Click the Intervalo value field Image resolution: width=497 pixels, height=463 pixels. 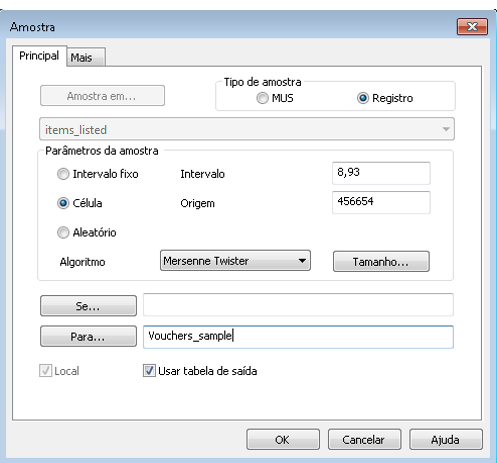381,173
